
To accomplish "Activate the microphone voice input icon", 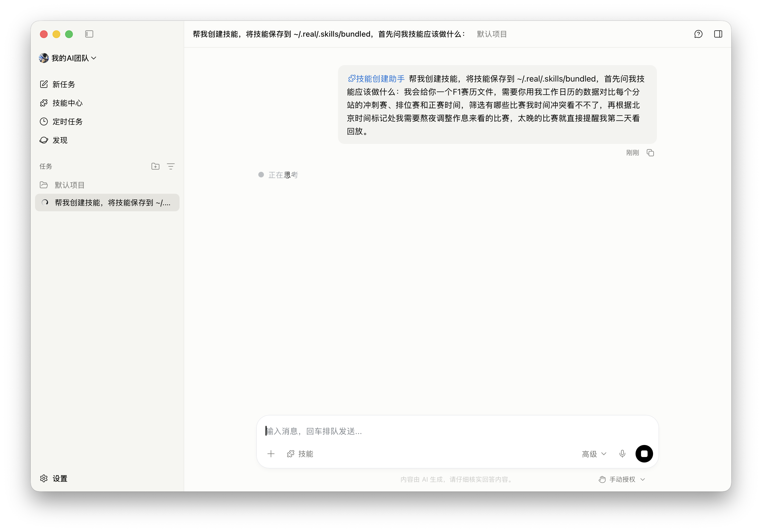I will click(622, 454).
